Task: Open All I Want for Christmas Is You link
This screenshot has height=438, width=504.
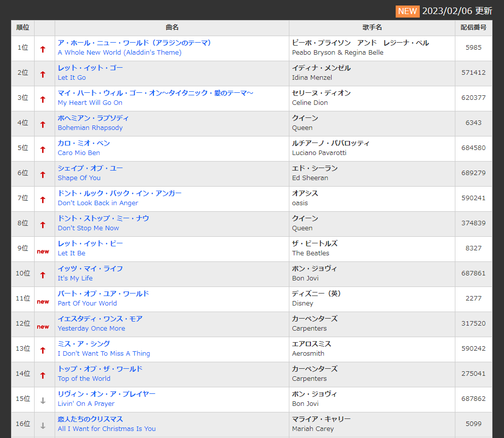Action: tap(107, 424)
